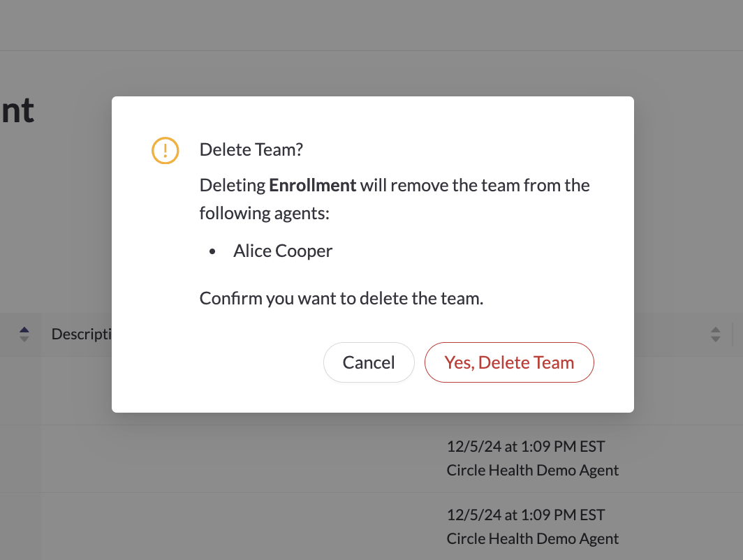Click the upper 12/5/24 1:09 PM timestamp

525,446
